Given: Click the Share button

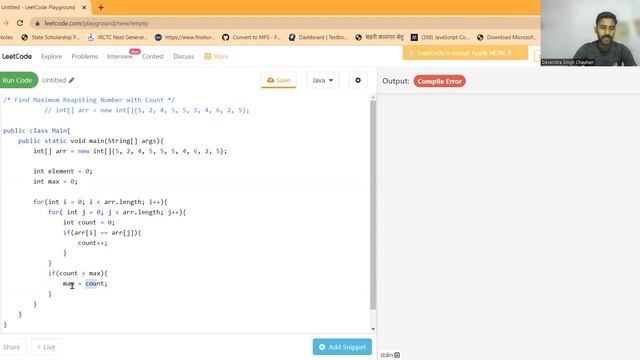Looking at the screenshot, I should tap(11, 347).
